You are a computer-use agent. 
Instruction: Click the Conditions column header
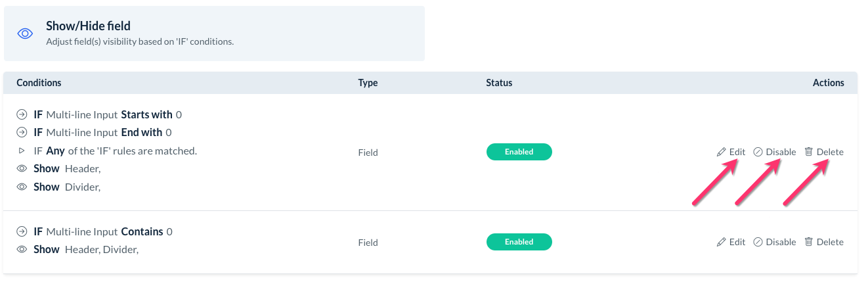(x=39, y=83)
